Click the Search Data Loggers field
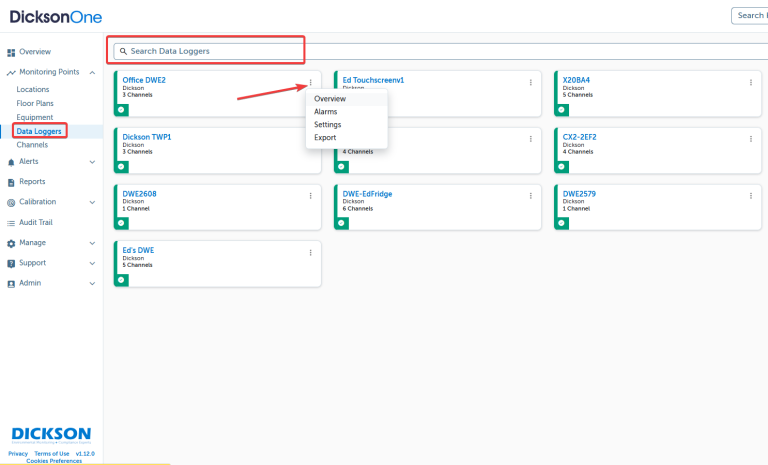The width and height of the screenshot is (768, 465). [210, 51]
